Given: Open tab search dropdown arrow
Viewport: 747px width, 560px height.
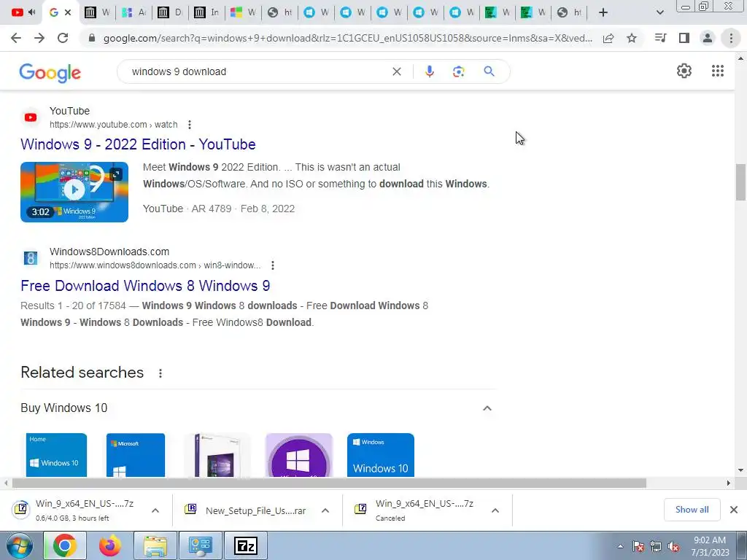Looking at the screenshot, I should click(x=659, y=12).
